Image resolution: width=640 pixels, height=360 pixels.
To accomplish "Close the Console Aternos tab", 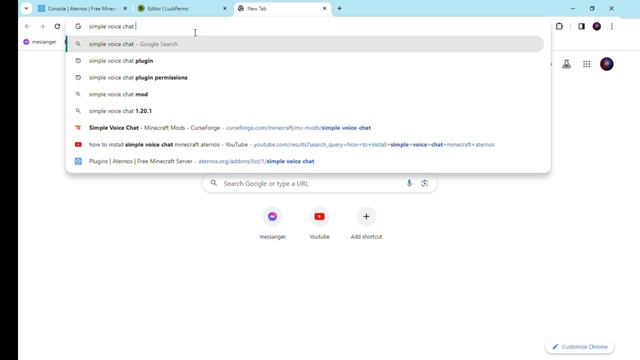I will pos(125,8).
